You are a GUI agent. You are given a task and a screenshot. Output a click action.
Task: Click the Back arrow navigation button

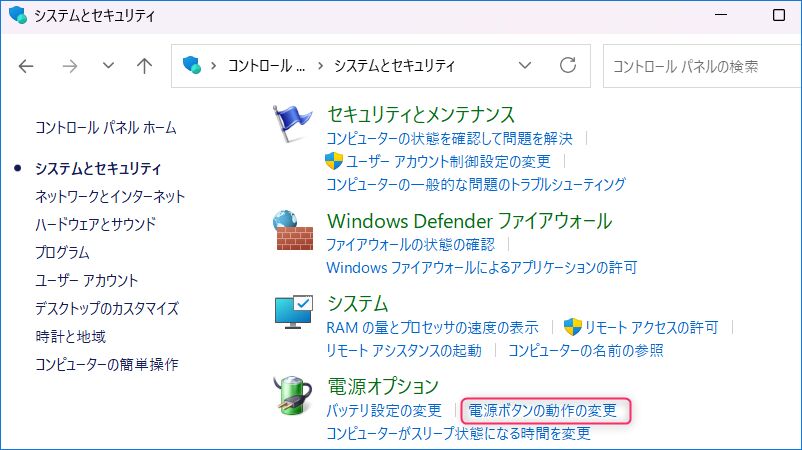point(27,66)
